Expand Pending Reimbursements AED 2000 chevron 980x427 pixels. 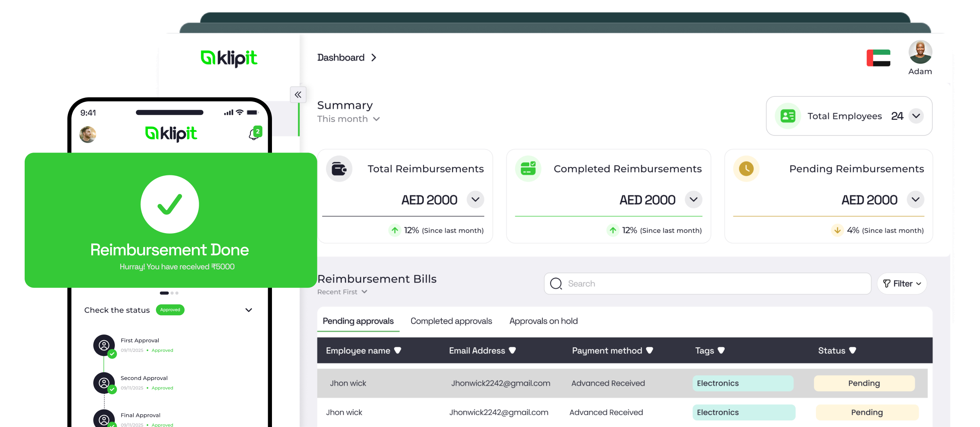coord(915,200)
